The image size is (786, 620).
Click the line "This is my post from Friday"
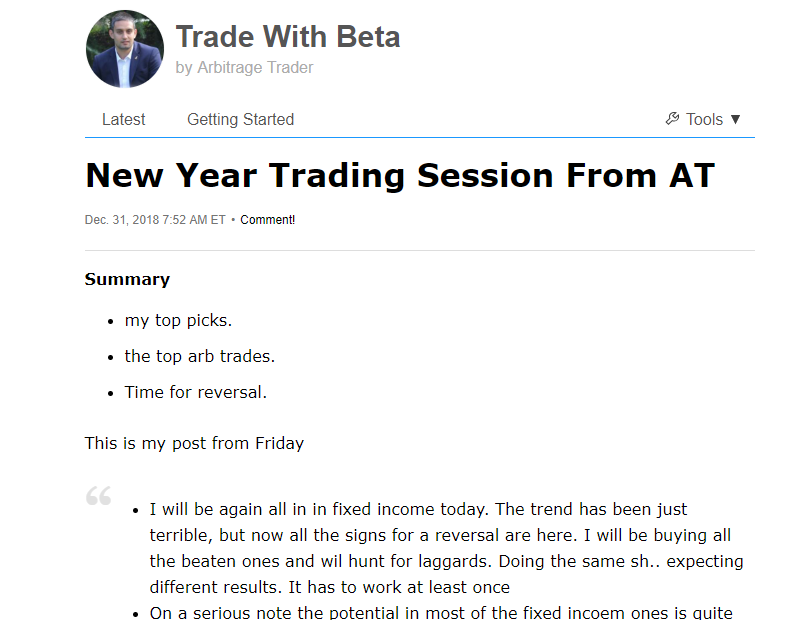[194, 442]
